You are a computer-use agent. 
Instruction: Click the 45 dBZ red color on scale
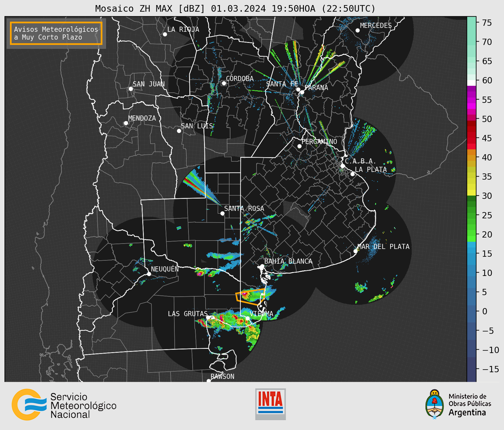click(471, 138)
